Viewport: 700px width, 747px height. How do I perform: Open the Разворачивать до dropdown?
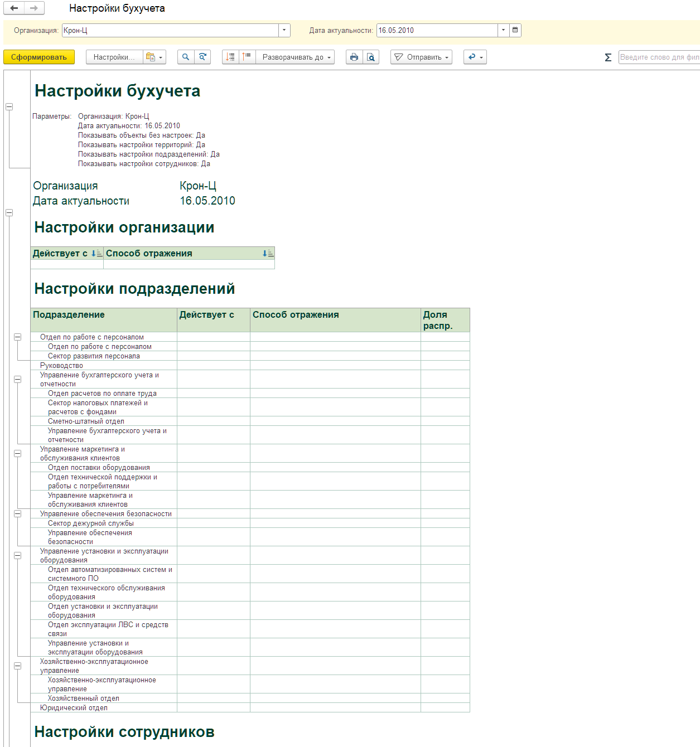click(295, 57)
